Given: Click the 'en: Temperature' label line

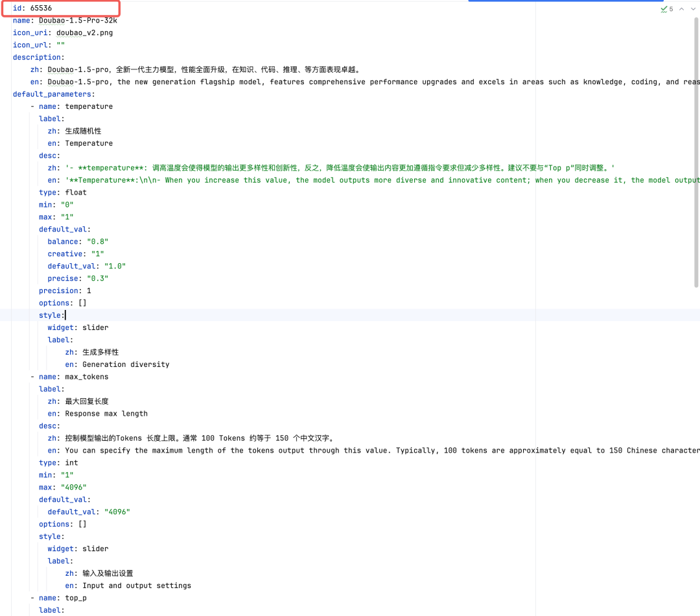Looking at the screenshot, I should coord(80,143).
